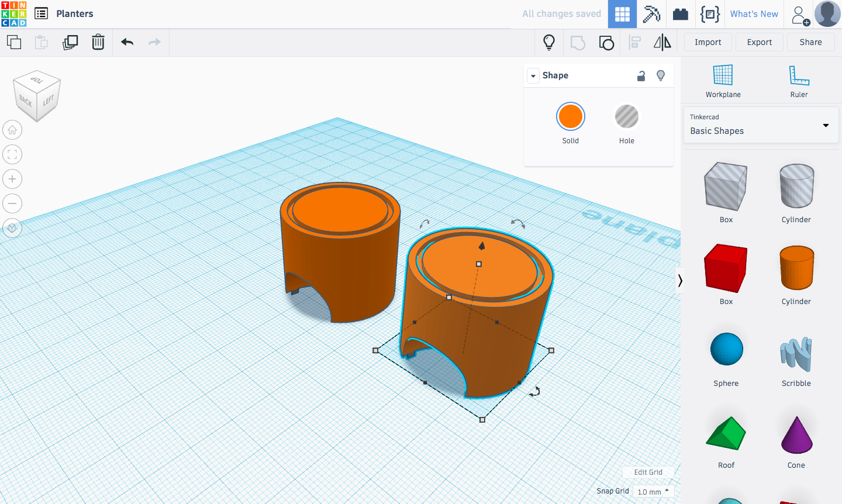842x504 pixels.
Task: Click the height handle on selected planter
Action: 479,264
